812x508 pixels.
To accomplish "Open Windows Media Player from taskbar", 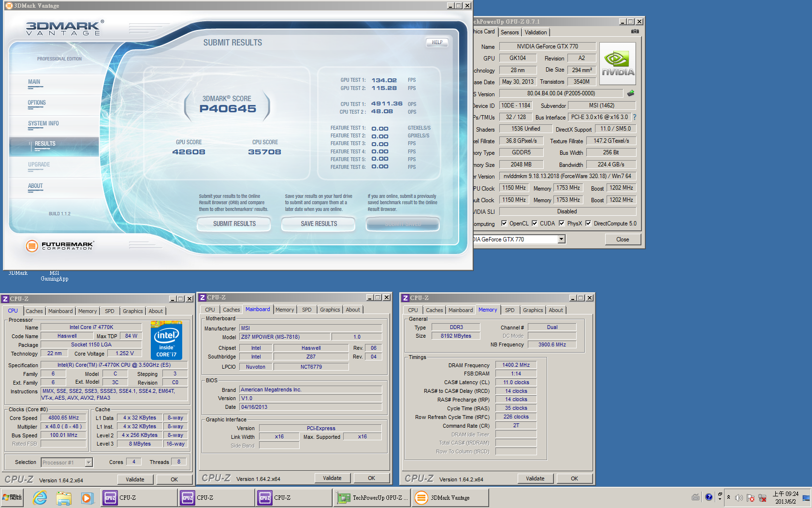I will pos(87,497).
